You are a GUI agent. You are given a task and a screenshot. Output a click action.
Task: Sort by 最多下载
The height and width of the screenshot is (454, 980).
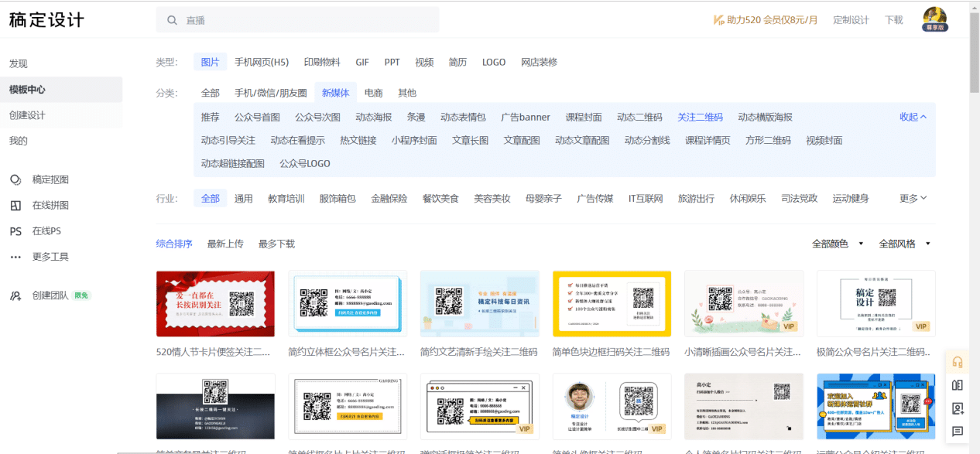(x=276, y=244)
